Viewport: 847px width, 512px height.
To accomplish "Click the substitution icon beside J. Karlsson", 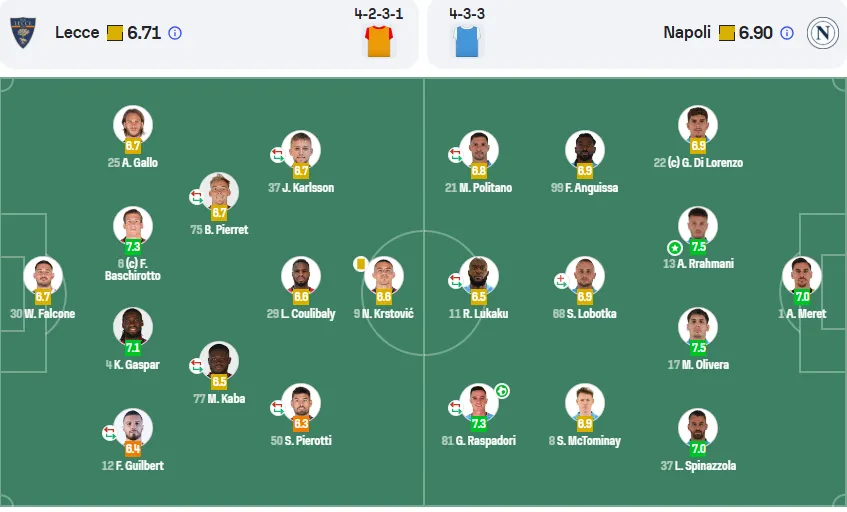I will pyautogui.click(x=277, y=155).
